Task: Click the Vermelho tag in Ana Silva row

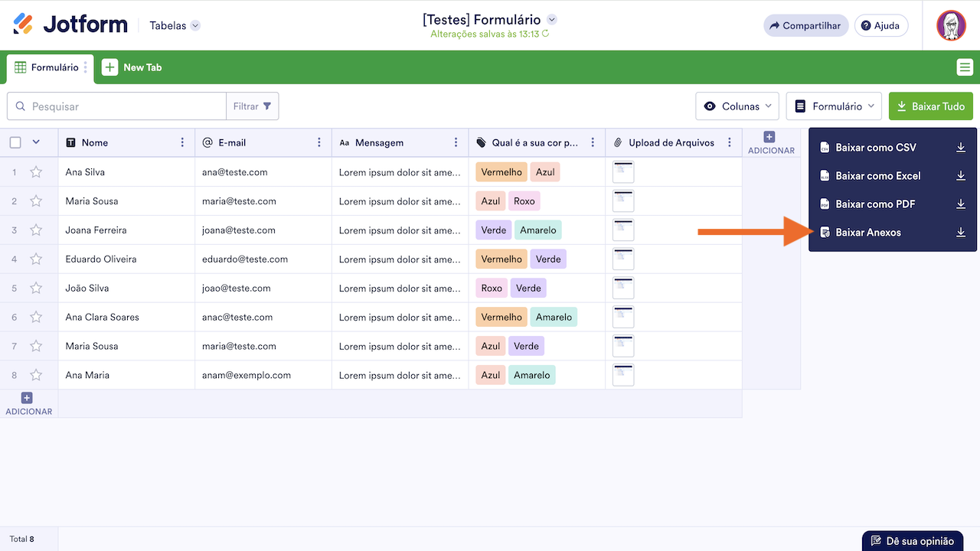Action: [501, 172]
